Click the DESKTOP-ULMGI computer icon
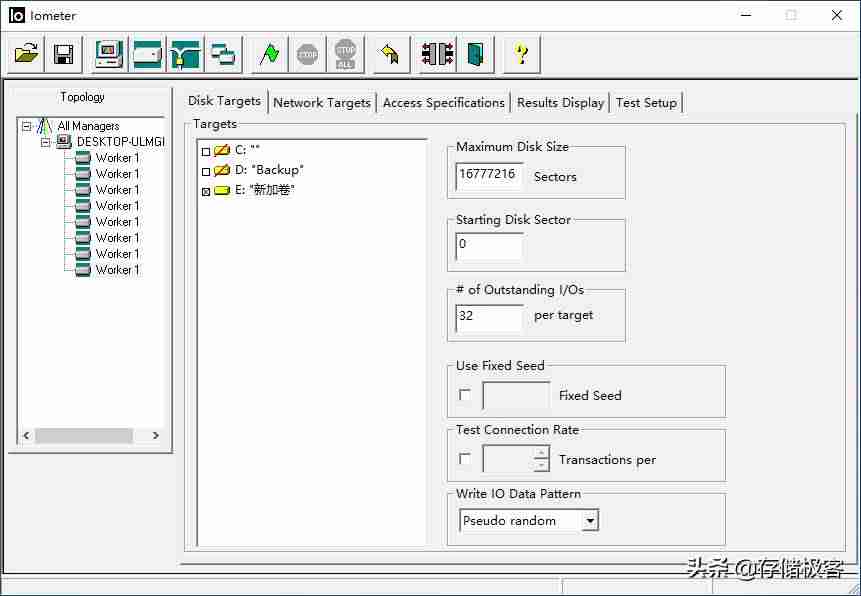This screenshot has width=861, height=596. [x=64, y=142]
